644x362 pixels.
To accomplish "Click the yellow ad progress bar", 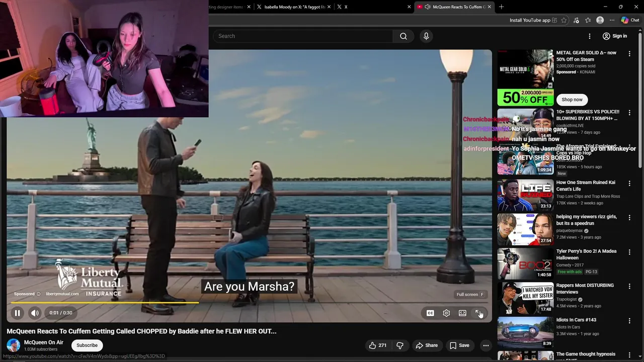I will (x=105, y=303).
